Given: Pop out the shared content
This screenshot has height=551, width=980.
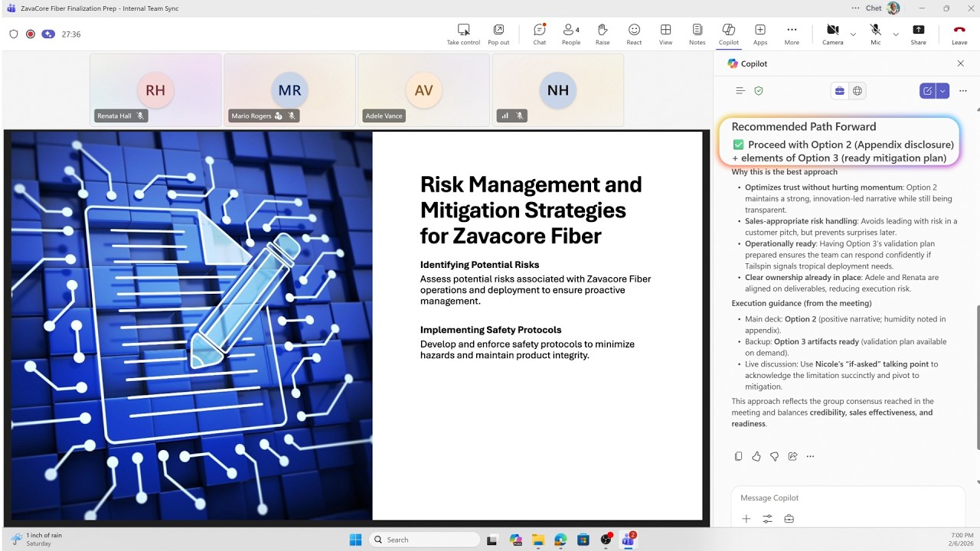Looking at the screenshot, I should [498, 34].
